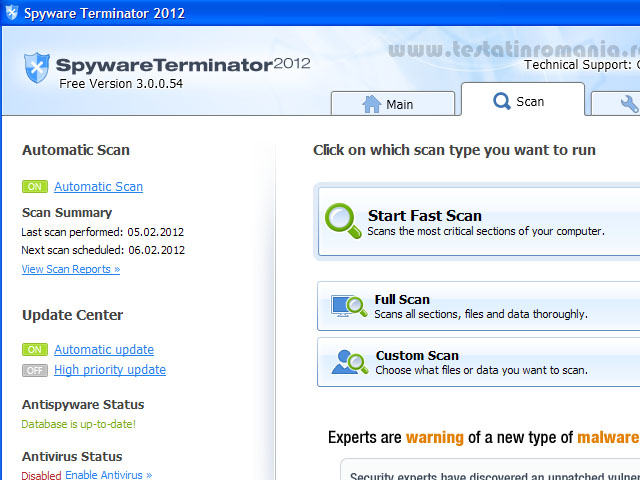Open the Custom Scan option
640x480 pixels.
point(479,362)
